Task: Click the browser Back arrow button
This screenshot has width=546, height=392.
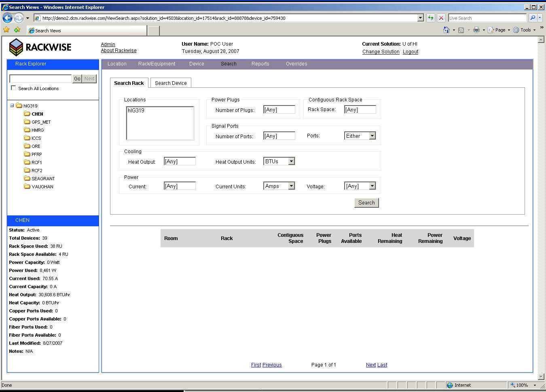Action: coord(7,18)
